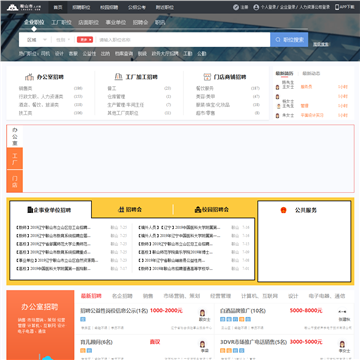Image resolution: width=360 pixels, height=360 pixels.
Task: Open 计算机、互联网 job list tab
Action: [260, 296]
